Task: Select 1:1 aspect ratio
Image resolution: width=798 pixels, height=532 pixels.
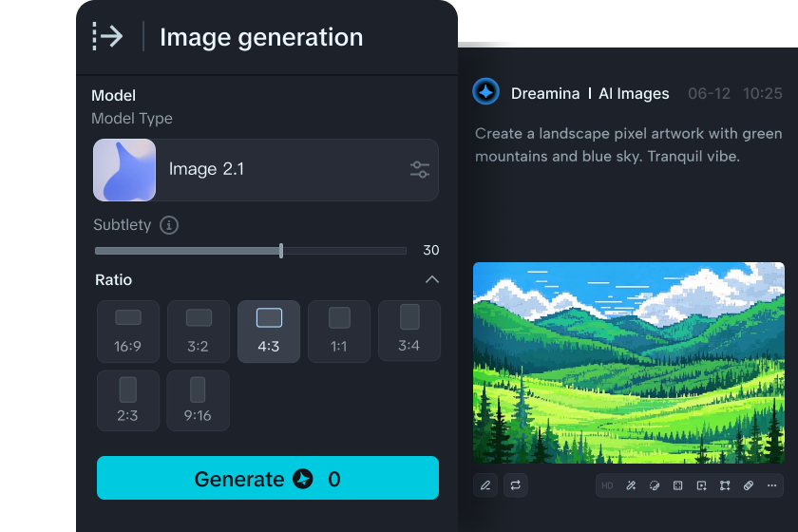Action: pyautogui.click(x=339, y=332)
